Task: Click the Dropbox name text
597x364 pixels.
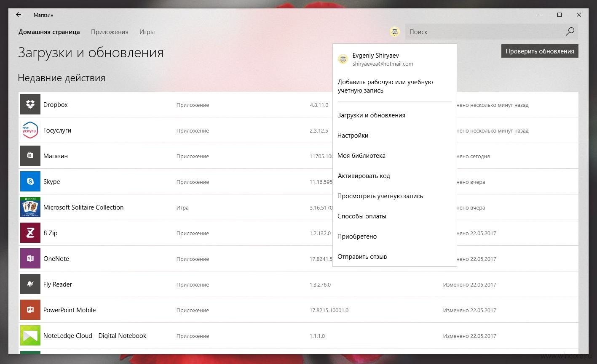Action: click(x=56, y=105)
